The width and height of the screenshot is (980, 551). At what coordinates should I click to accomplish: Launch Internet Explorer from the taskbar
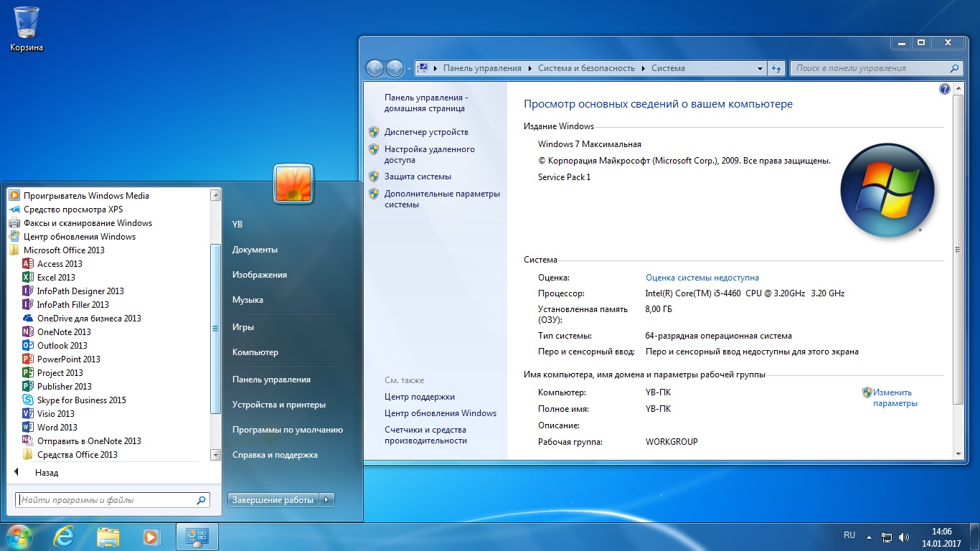[64, 537]
